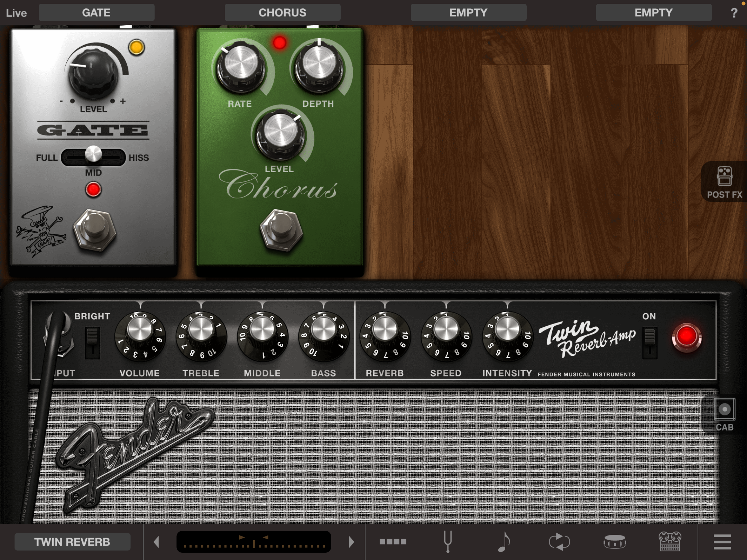Open the fourth EMPTY stomp slot
Screen dimensions: 747x560
click(654, 13)
